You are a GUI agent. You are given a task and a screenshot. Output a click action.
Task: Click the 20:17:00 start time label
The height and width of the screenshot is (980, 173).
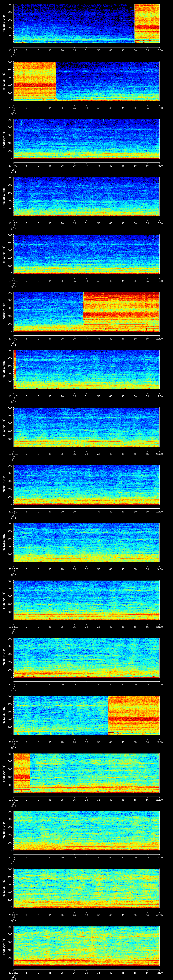coord(13,223)
